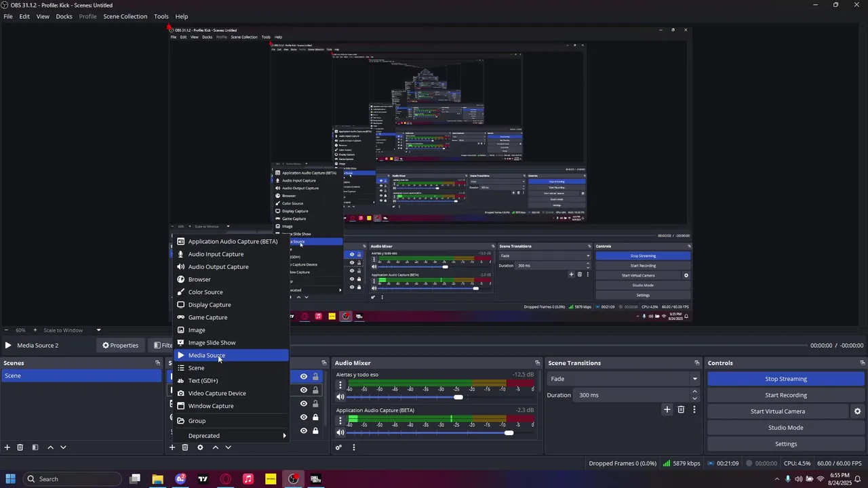This screenshot has height=488, width=868.
Task: Choose Text (GDI+) in menu
Action: (231, 381)
